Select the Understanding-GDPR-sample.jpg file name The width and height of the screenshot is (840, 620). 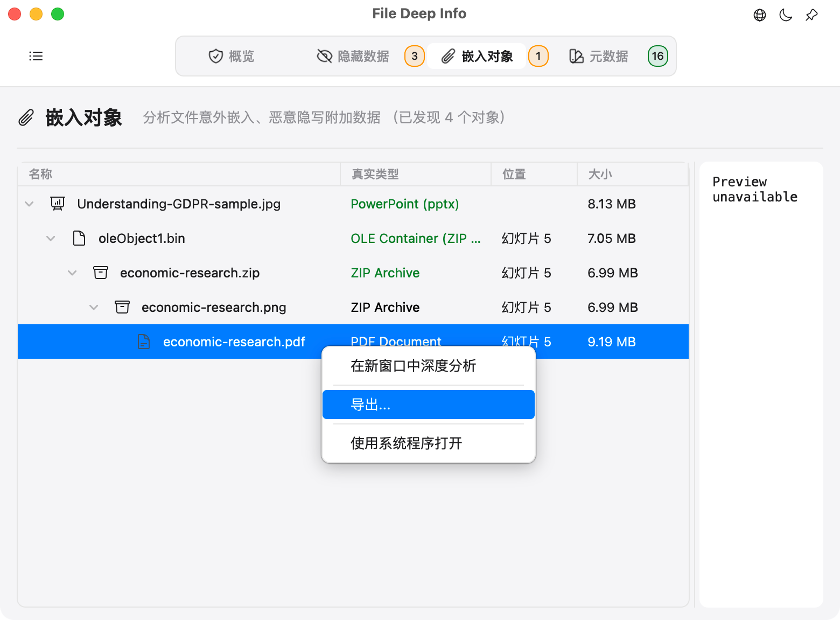(x=179, y=204)
